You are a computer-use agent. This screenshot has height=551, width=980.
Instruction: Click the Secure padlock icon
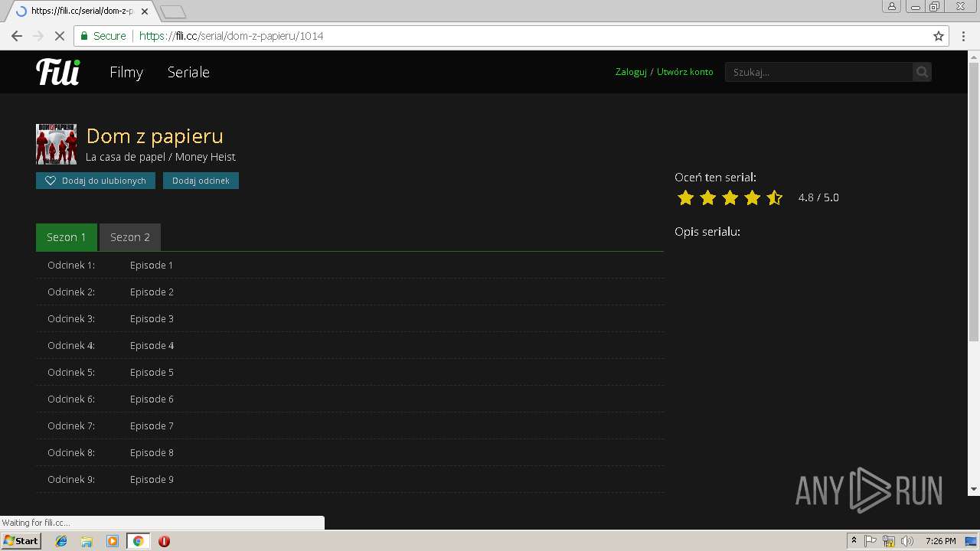[x=83, y=36]
